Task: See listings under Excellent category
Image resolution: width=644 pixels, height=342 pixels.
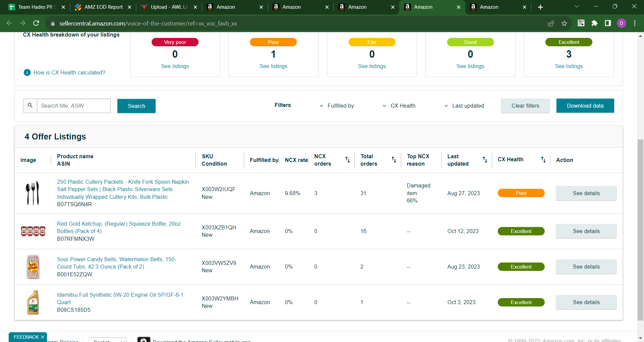Action: click(569, 66)
